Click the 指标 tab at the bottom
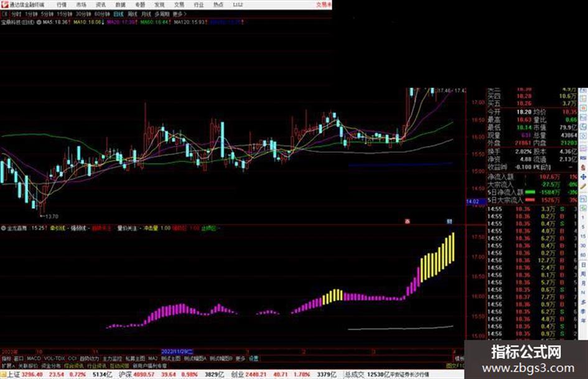This screenshot has width=588, height=379. coord(6,358)
